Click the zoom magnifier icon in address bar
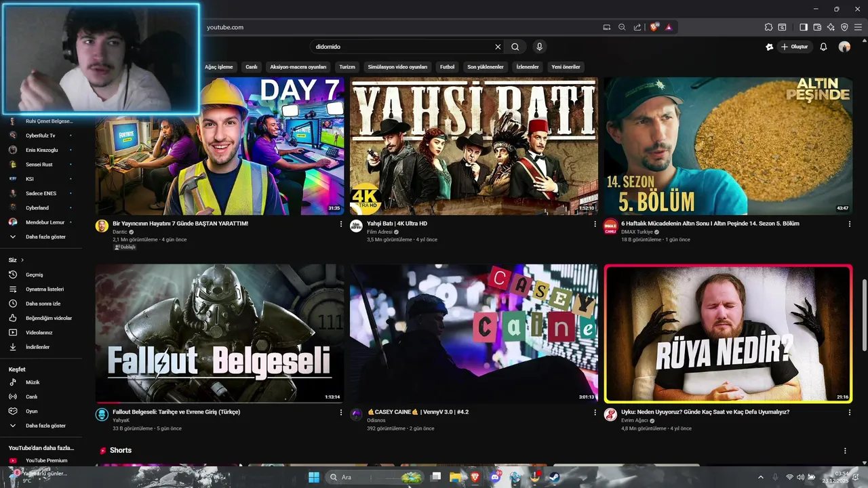This screenshot has height=488, width=868. pyautogui.click(x=622, y=27)
